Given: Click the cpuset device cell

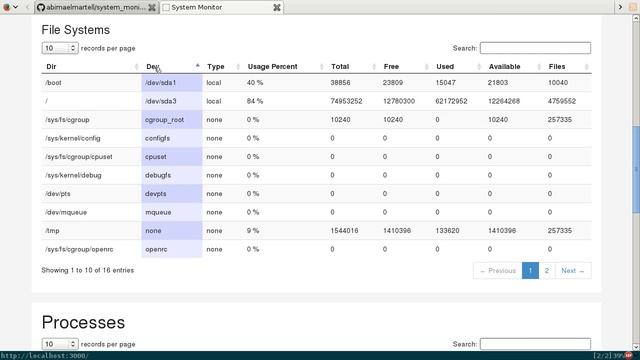Looking at the screenshot, I should 172,157.
